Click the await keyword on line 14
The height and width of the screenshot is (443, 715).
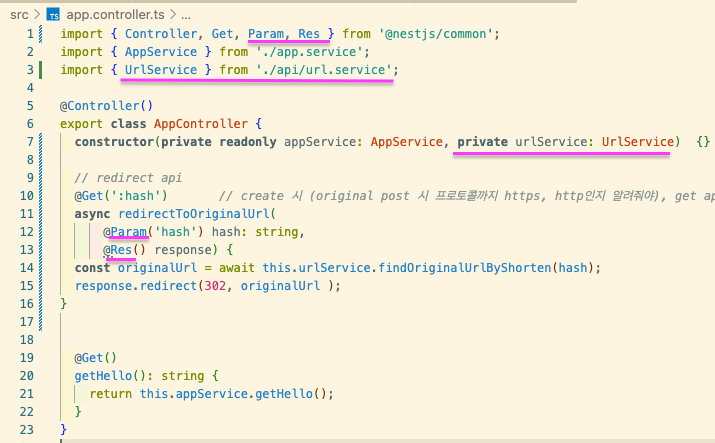point(237,268)
